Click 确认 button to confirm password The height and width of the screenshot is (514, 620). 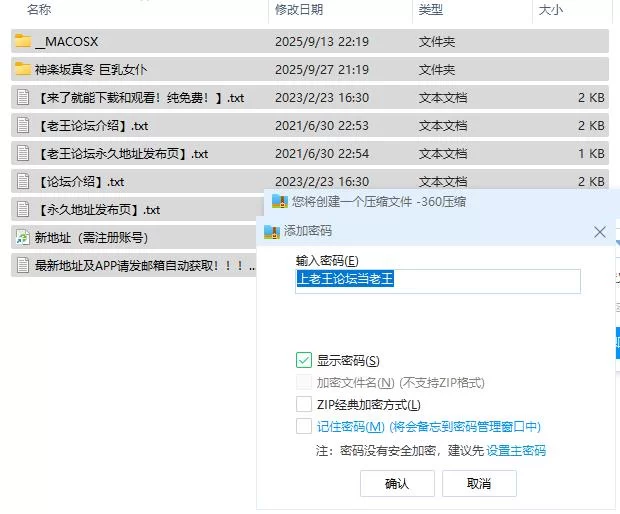coord(397,483)
